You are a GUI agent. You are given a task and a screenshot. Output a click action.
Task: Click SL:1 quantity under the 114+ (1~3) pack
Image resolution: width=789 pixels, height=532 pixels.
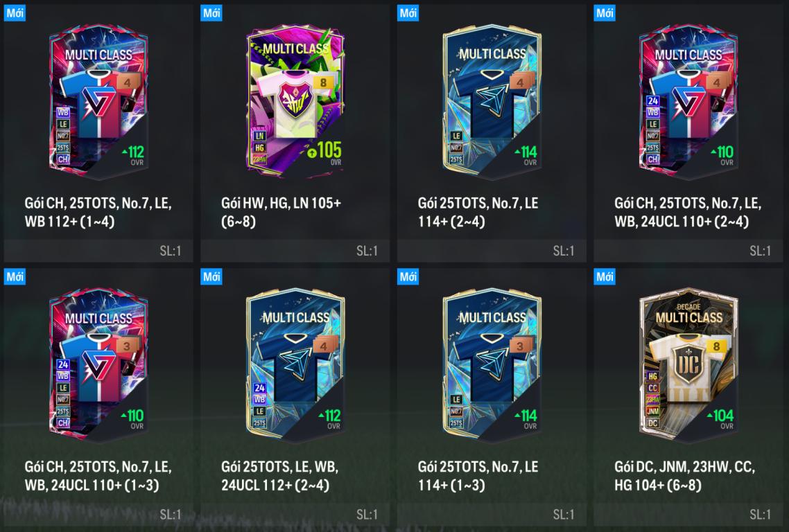pyautogui.click(x=564, y=514)
